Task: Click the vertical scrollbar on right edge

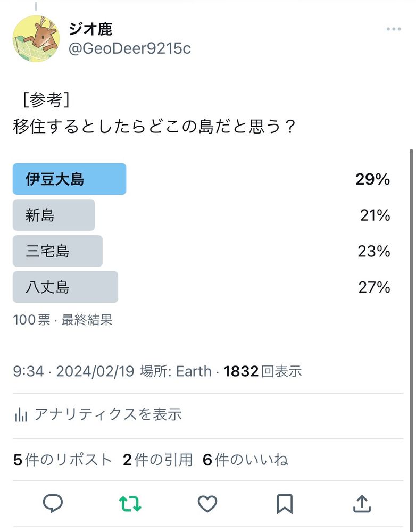Action: 411,339
